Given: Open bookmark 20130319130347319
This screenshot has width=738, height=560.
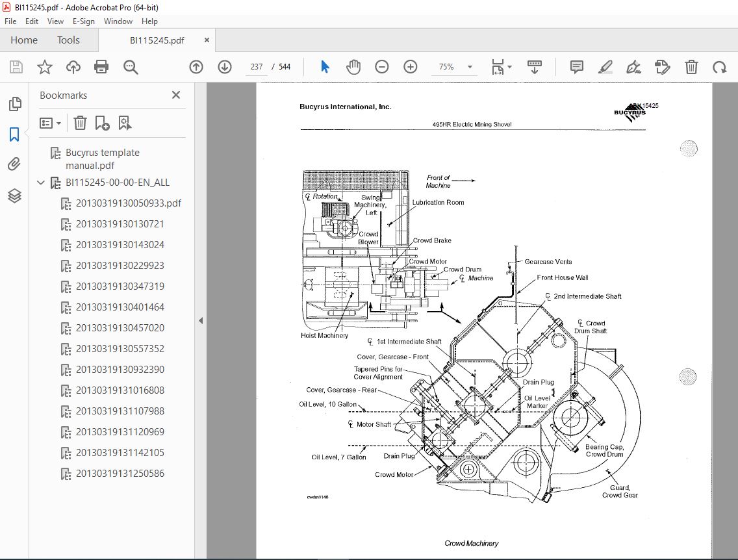Looking at the screenshot, I should (x=120, y=286).
